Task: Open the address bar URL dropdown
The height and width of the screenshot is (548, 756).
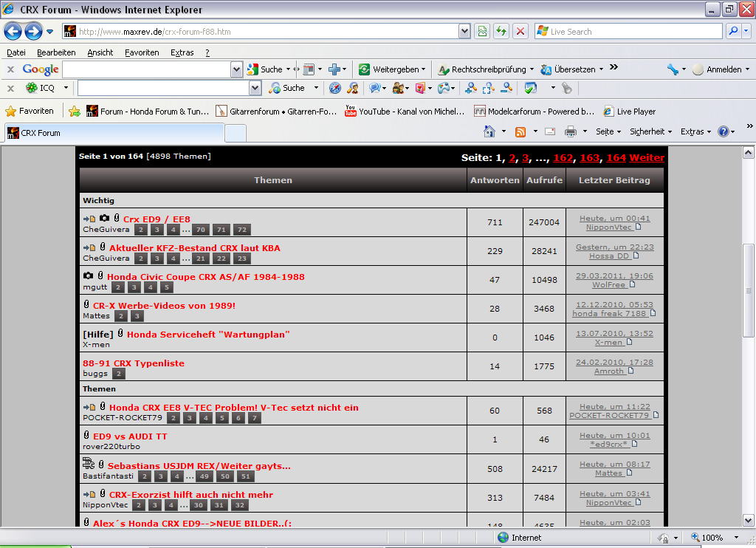Action: coord(464,31)
